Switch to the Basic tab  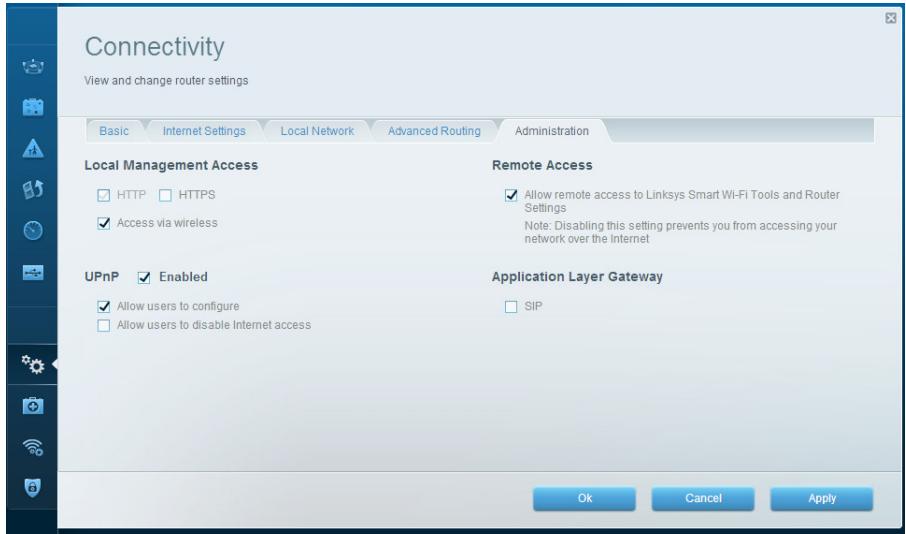114,131
